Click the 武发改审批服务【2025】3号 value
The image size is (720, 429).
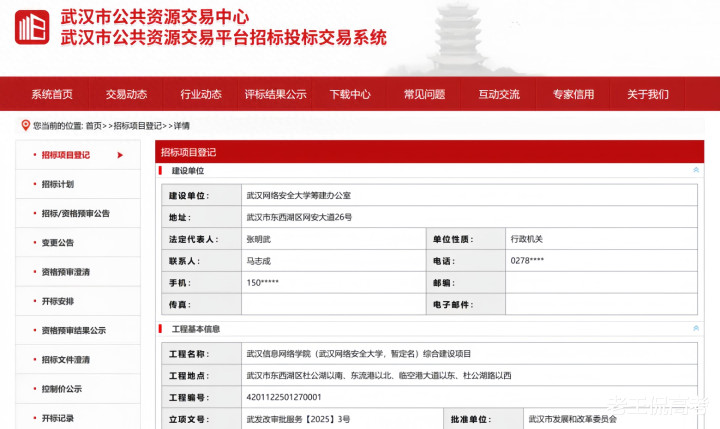tap(298, 419)
